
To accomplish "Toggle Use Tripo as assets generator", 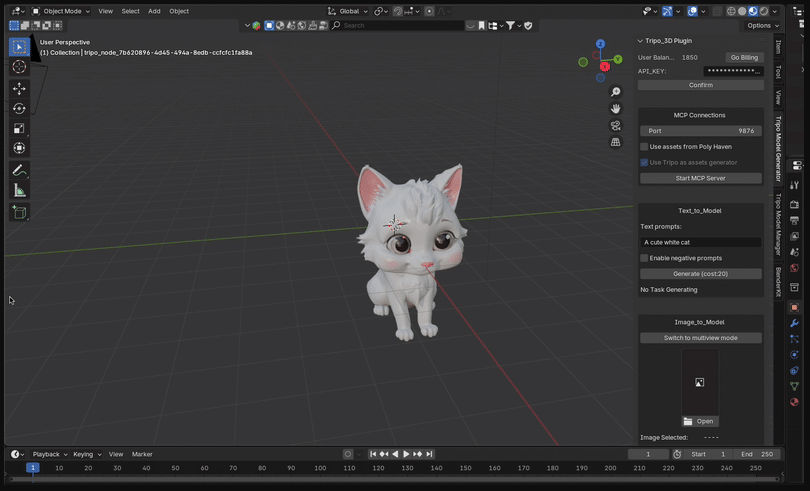I will click(644, 162).
